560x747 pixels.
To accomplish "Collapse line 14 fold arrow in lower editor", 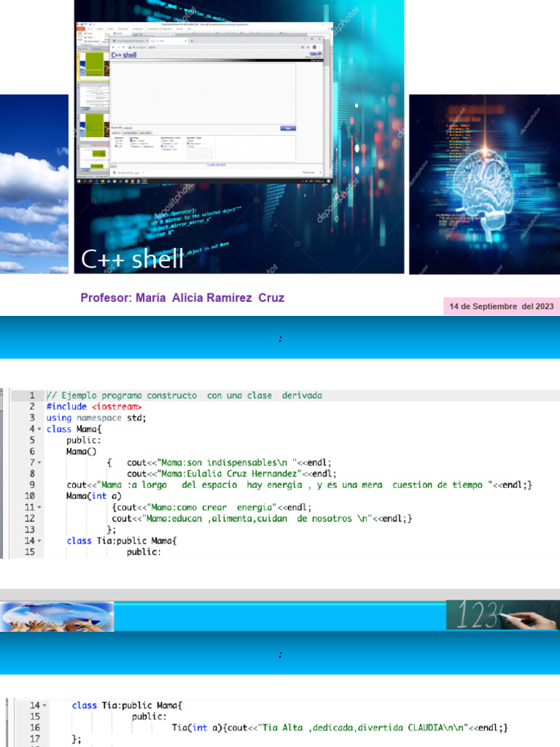I will tap(44, 705).
